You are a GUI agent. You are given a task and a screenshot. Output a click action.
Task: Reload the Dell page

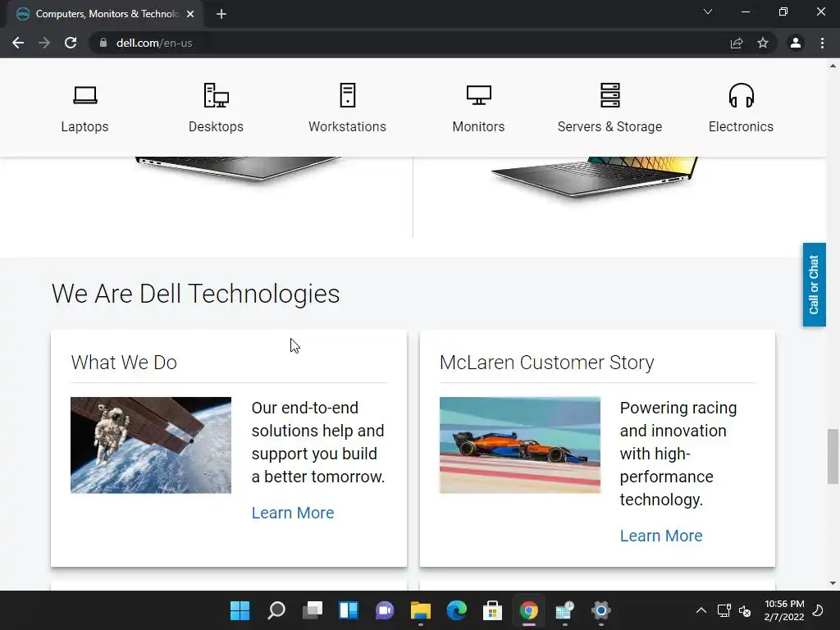[x=71, y=43]
